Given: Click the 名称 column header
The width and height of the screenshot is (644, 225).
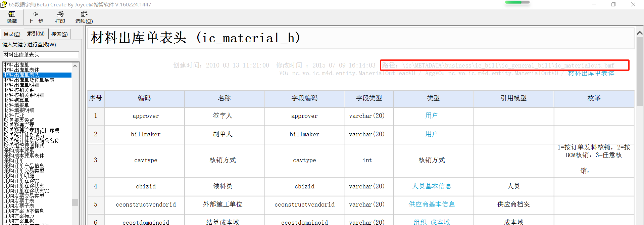Looking at the screenshot, I should (x=225, y=98).
